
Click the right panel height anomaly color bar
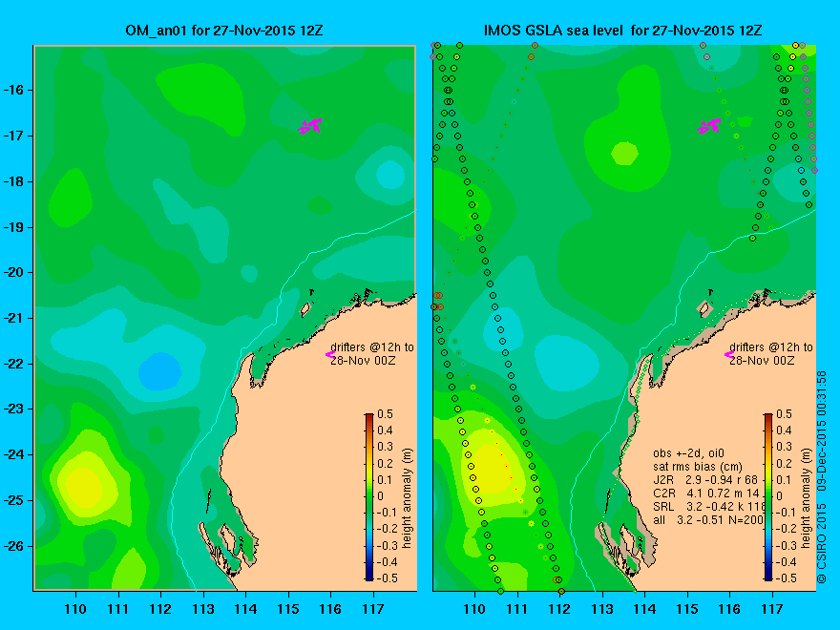(x=768, y=496)
